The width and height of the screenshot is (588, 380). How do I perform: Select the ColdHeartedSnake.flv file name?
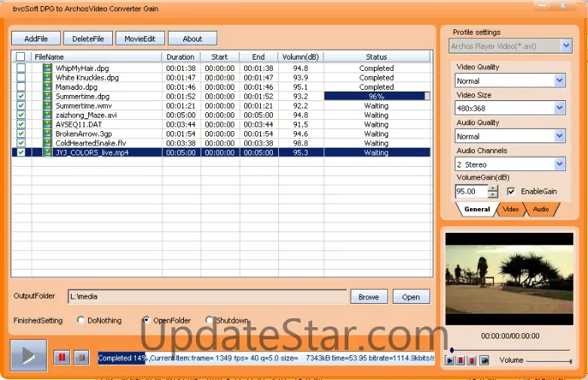(x=90, y=143)
